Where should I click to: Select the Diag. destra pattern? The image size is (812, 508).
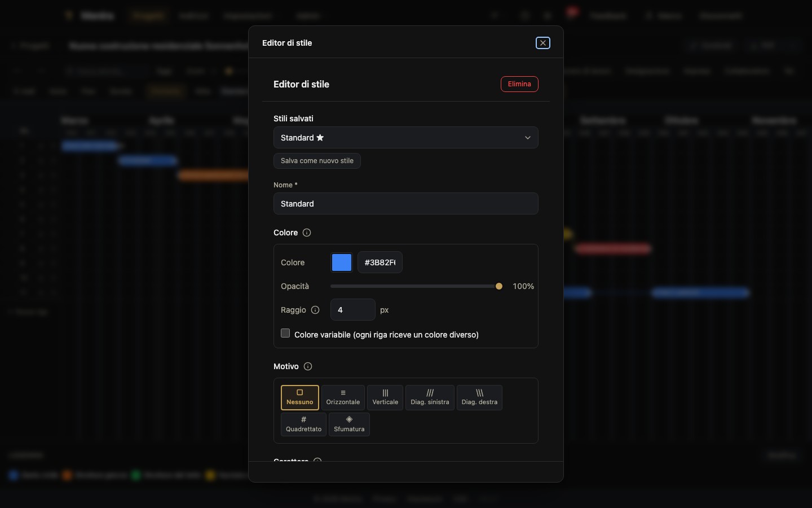479,397
